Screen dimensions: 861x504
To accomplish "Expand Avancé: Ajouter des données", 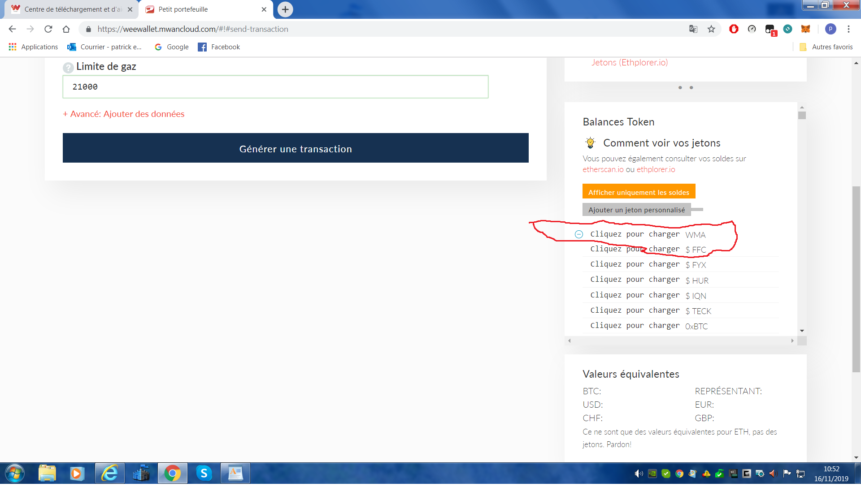I will (x=124, y=114).
